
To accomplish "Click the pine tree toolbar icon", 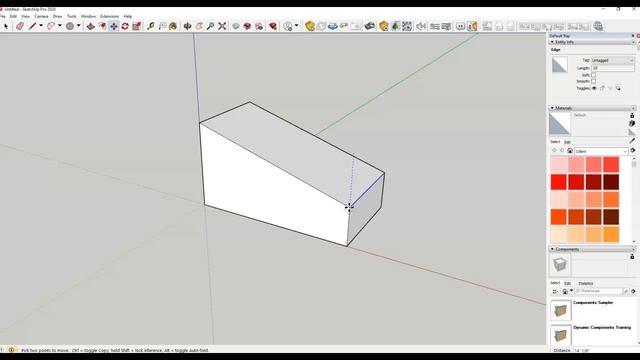I will [x=395, y=26].
